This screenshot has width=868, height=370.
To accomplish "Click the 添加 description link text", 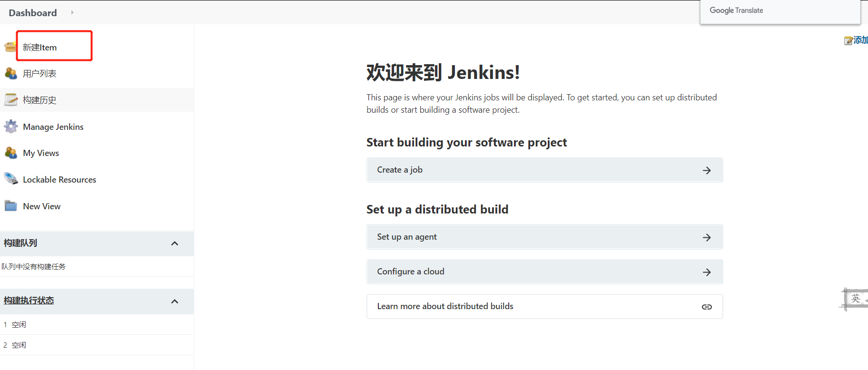I will pyautogui.click(x=860, y=40).
